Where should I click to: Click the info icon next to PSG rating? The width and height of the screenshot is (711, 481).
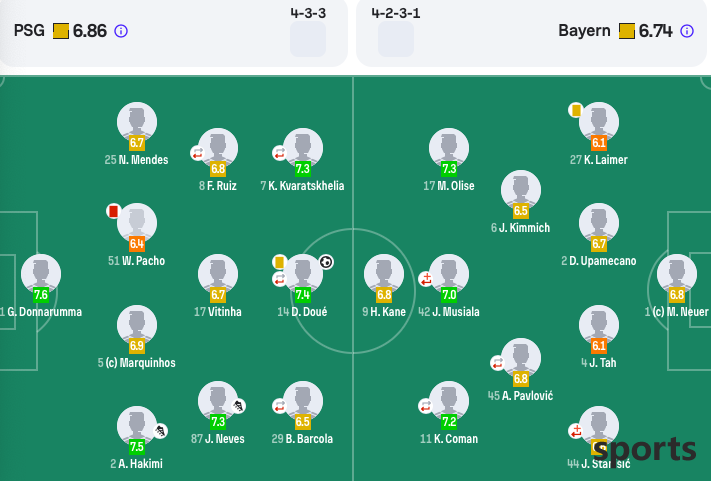pos(121,31)
